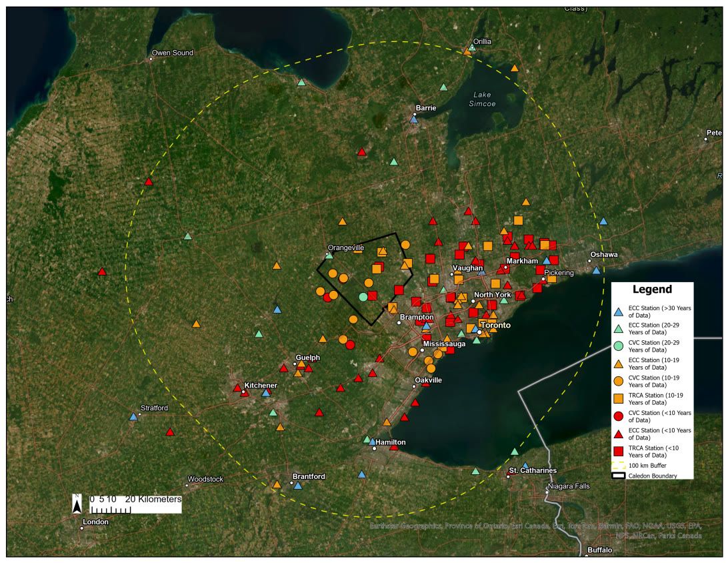Image resolution: width=728 pixels, height=563 pixels.
Task: Click the Brantford city label
Action: [x=308, y=476]
